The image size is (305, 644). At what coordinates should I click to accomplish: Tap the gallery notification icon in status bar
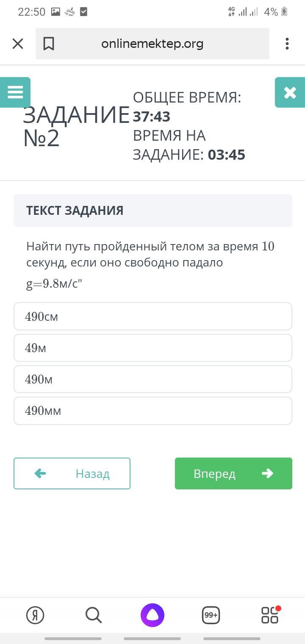point(55,12)
